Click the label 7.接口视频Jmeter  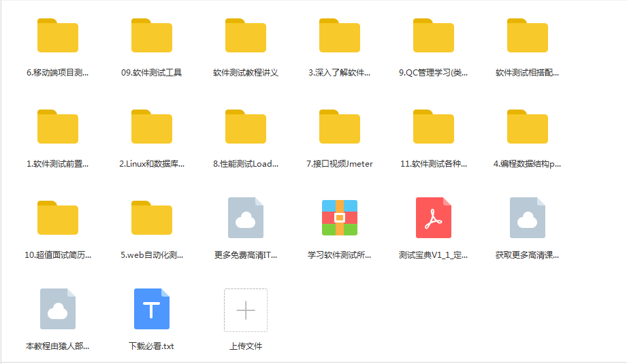click(340, 164)
